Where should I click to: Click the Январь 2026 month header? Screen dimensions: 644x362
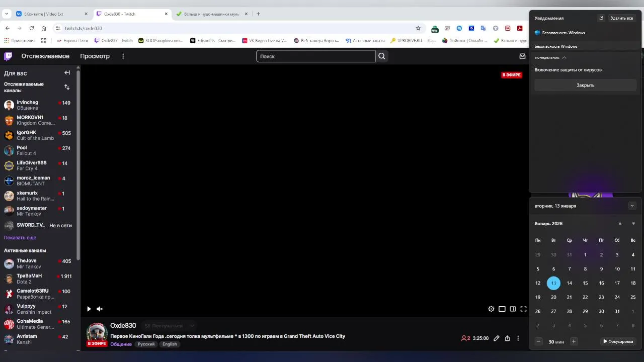click(548, 223)
